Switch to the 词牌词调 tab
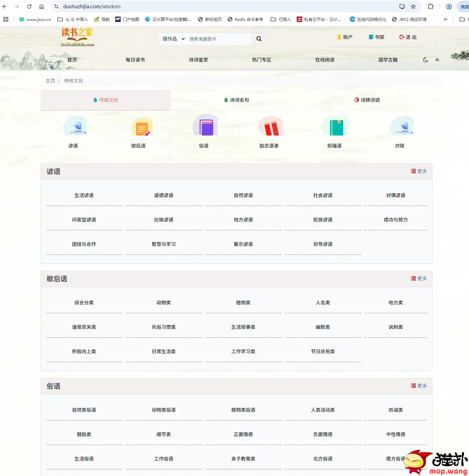This screenshot has width=469, height=476. [367, 100]
